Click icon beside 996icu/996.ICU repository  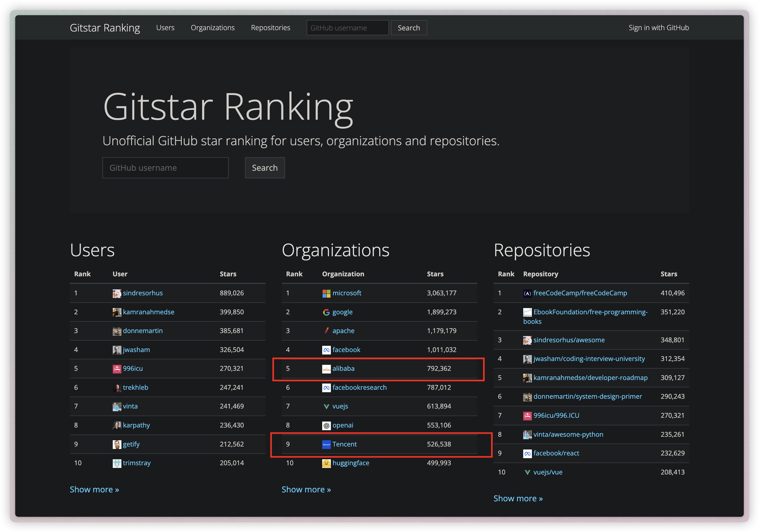527,416
